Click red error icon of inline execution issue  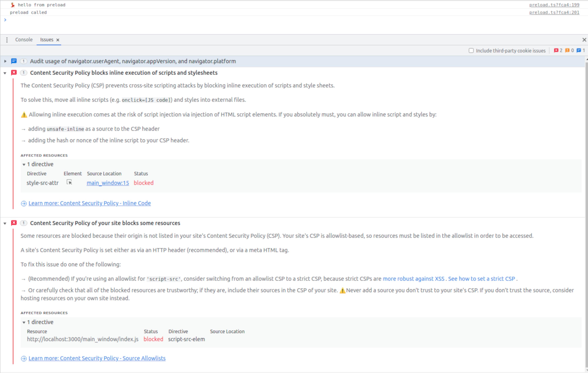(x=14, y=73)
